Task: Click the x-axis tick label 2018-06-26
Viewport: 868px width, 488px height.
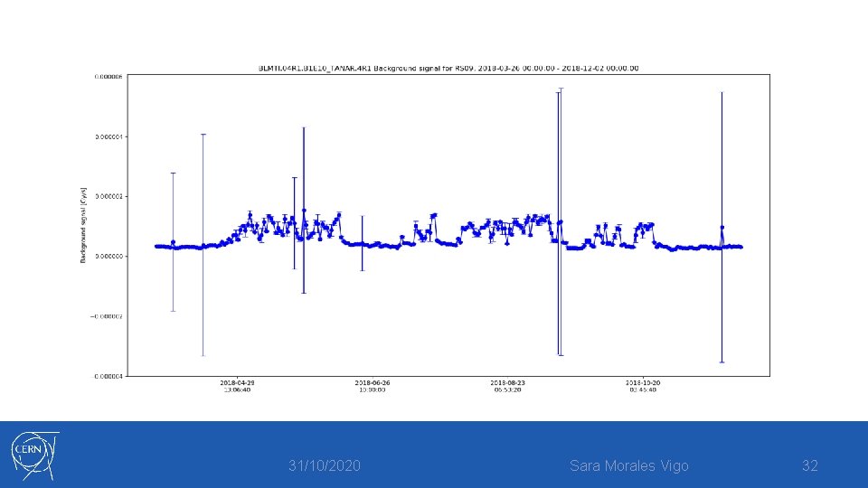Action: [372, 386]
